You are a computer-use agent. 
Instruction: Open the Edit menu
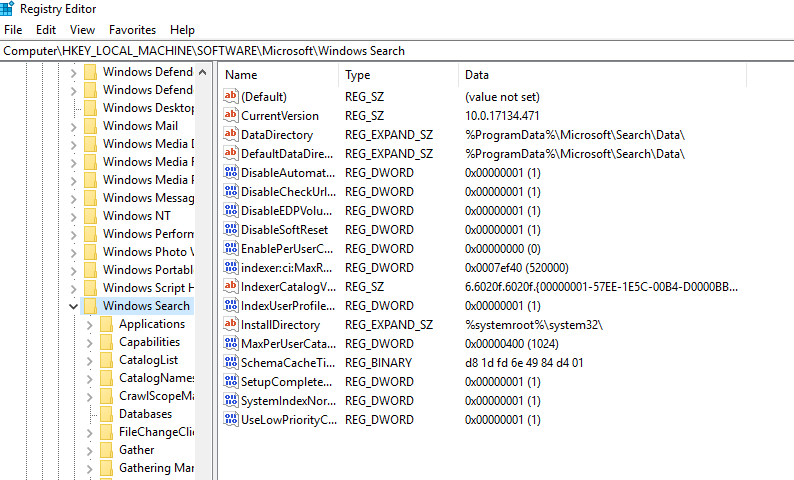pyautogui.click(x=46, y=30)
